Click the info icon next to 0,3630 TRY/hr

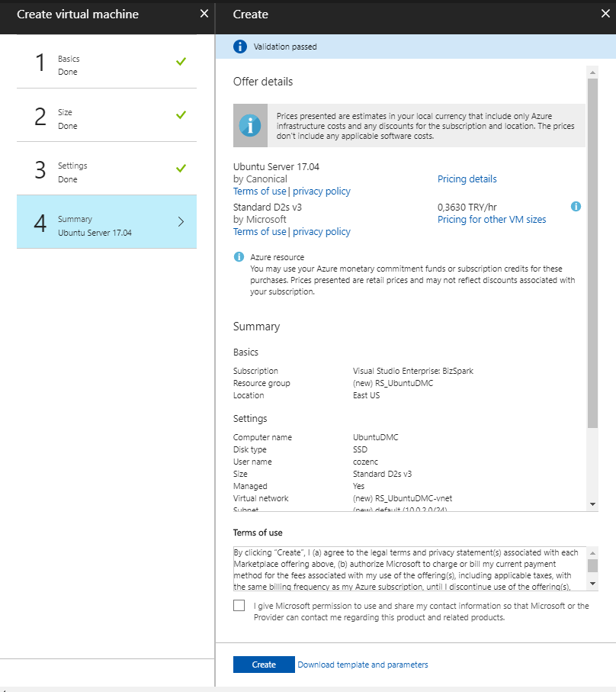click(x=576, y=206)
